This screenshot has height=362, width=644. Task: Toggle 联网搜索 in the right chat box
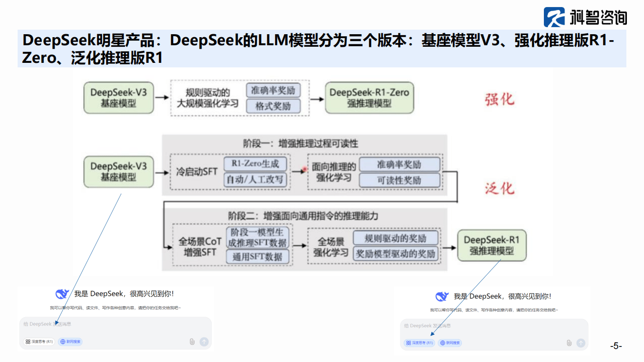point(450,343)
